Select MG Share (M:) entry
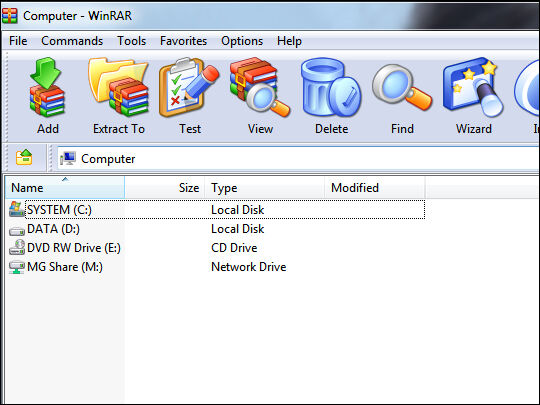 click(65, 267)
